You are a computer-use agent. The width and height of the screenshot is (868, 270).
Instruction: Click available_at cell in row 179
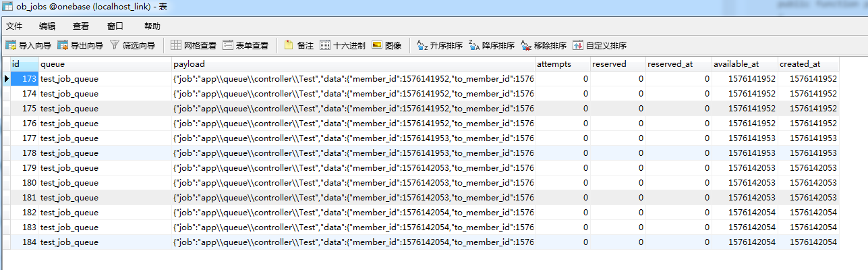pos(744,167)
